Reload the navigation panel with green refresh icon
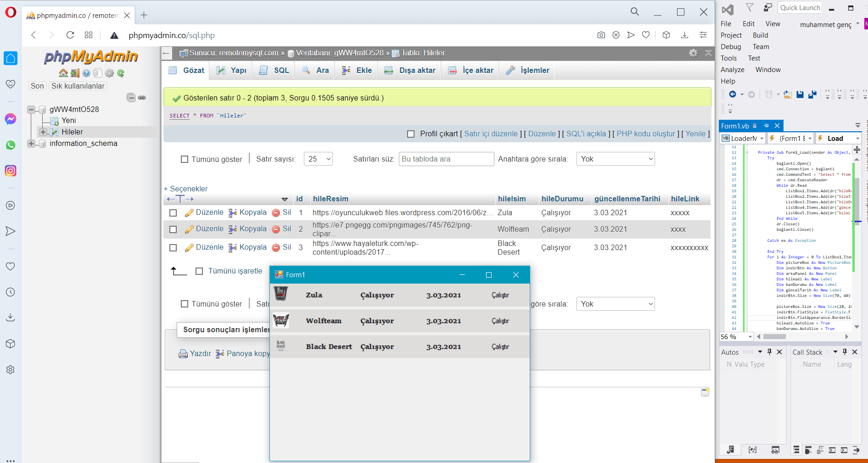The height and width of the screenshot is (463, 868). 121,73
